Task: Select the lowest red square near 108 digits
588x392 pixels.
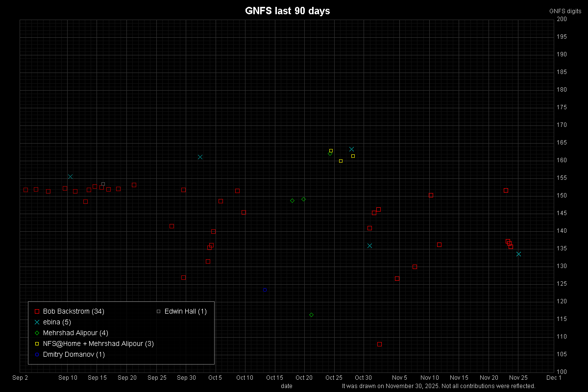Action: (x=379, y=344)
